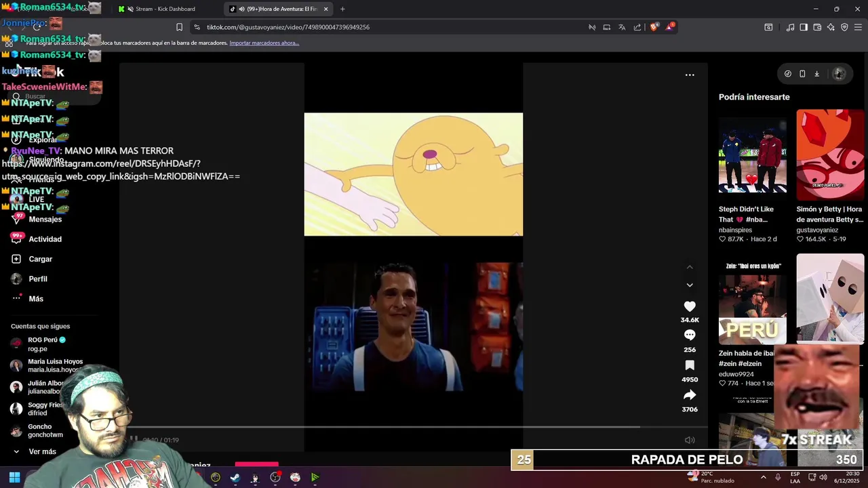
Task: Click Importar marcadores ahora link
Action: 264,43
